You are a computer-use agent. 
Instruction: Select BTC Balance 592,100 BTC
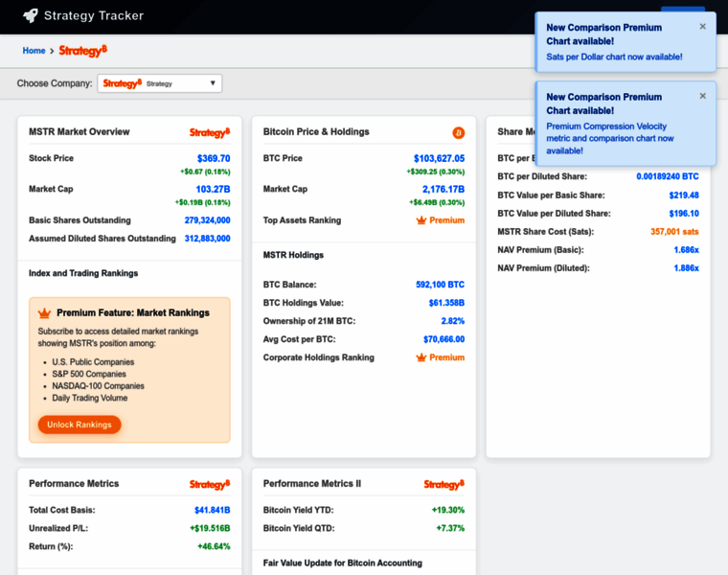coord(440,285)
